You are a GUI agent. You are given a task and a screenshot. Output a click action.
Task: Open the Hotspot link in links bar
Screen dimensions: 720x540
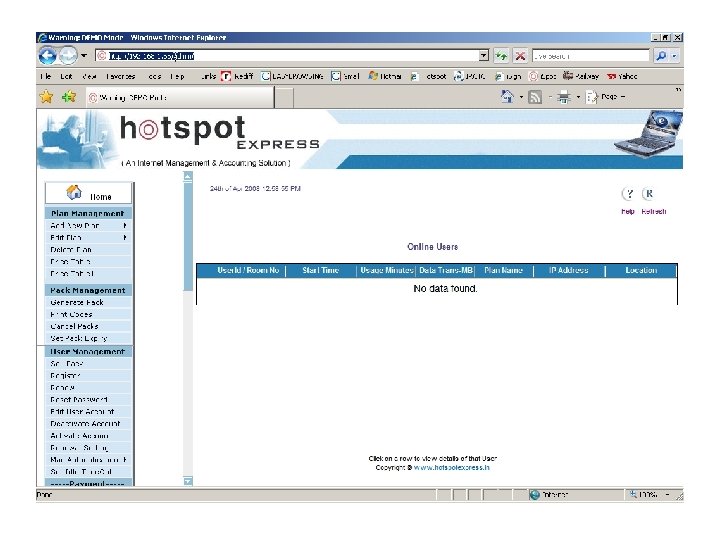point(428,76)
